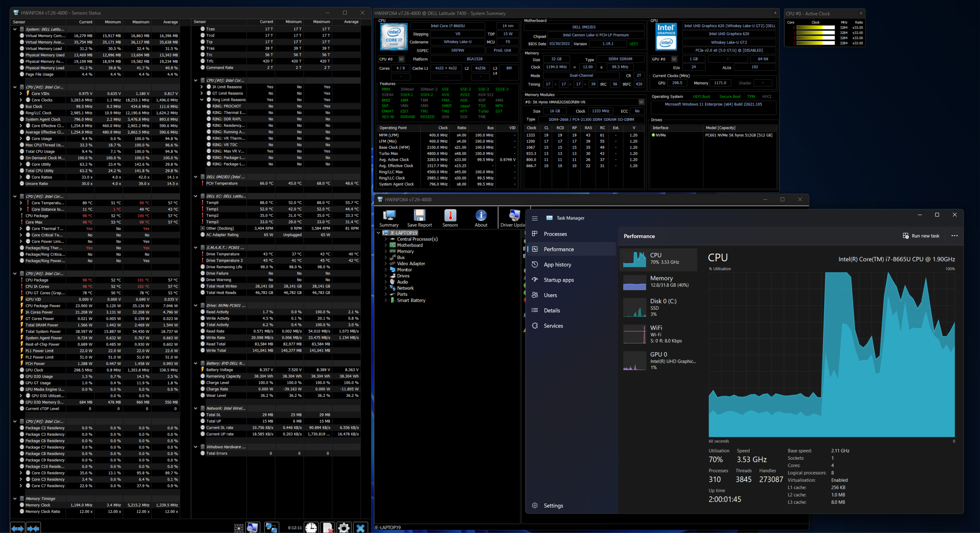
Task: Click the Turbo Max operating point row
Action: point(447,153)
